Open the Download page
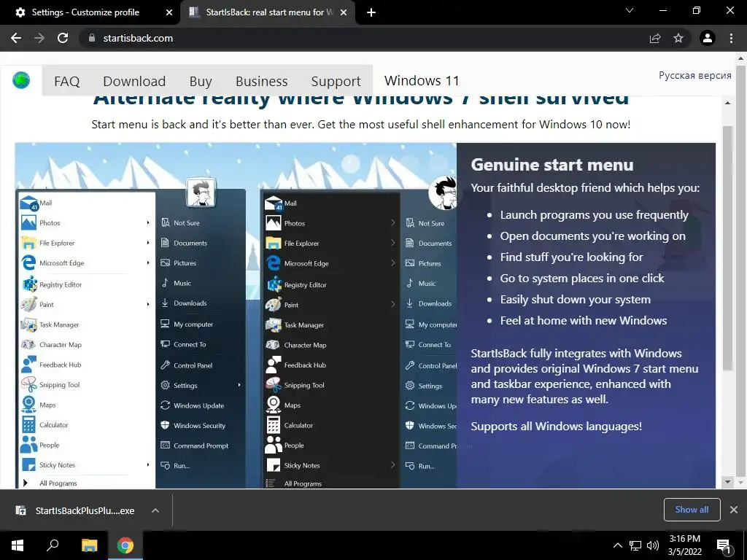The width and height of the screenshot is (747, 560). click(x=134, y=82)
